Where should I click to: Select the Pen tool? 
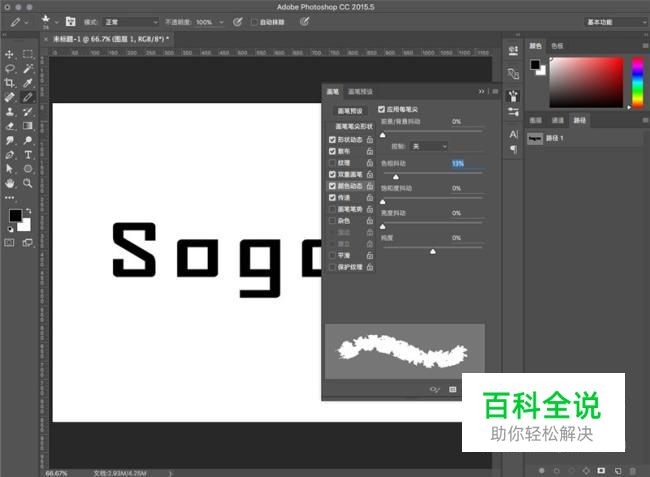click(x=10, y=155)
